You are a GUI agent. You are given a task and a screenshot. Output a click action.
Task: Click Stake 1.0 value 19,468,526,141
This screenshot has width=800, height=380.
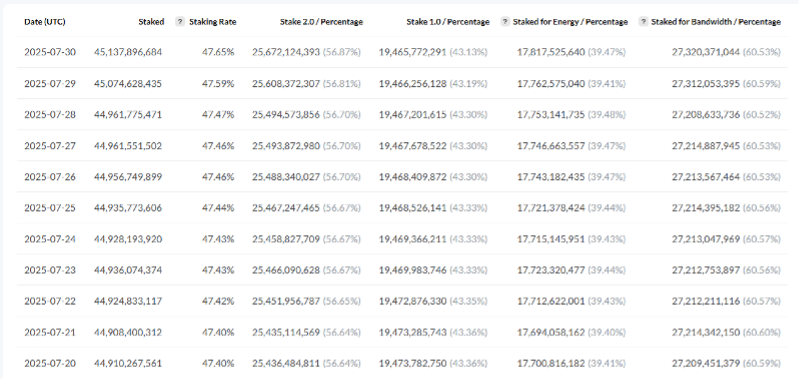[412, 208]
